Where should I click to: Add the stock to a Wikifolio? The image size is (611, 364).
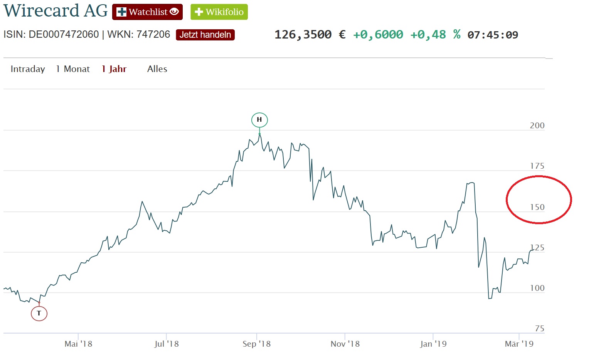[219, 12]
